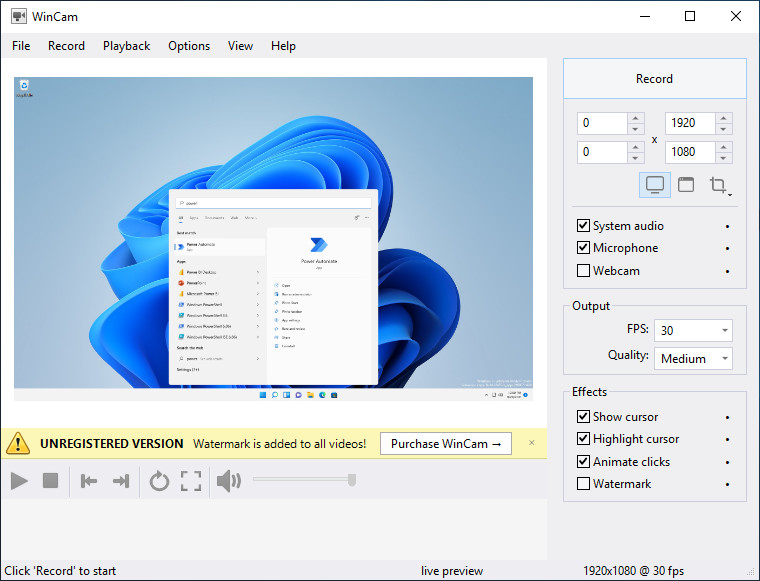Open the Options menu
Image resolution: width=760 pixels, height=581 pixels.
click(189, 46)
